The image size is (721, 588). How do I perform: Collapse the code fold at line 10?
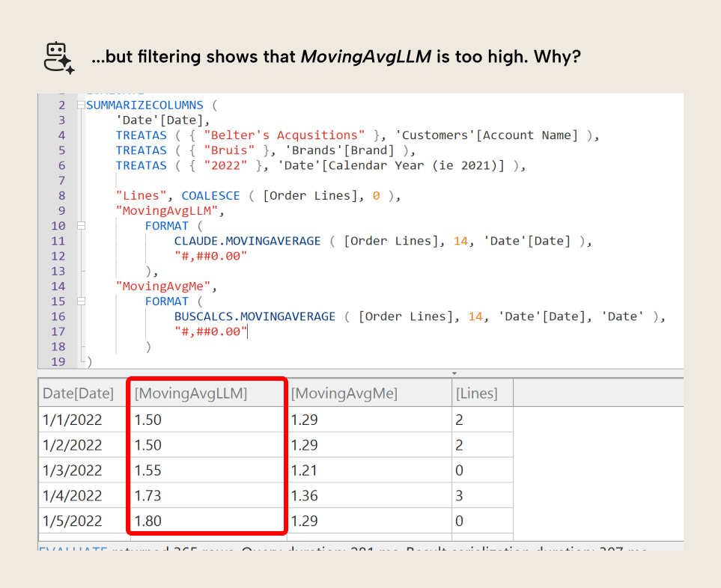click(82, 225)
